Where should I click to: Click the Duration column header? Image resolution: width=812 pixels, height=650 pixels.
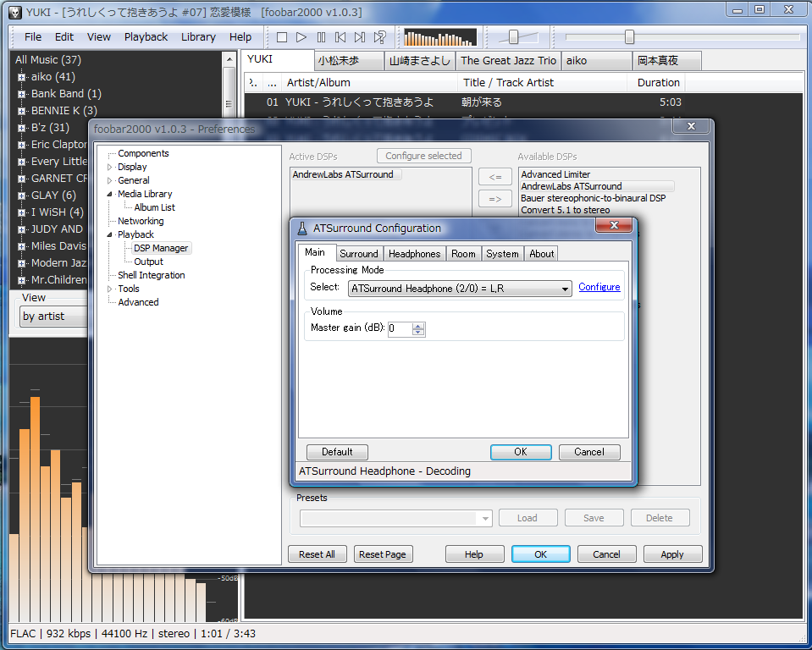pyautogui.click(x=658, y=83)
